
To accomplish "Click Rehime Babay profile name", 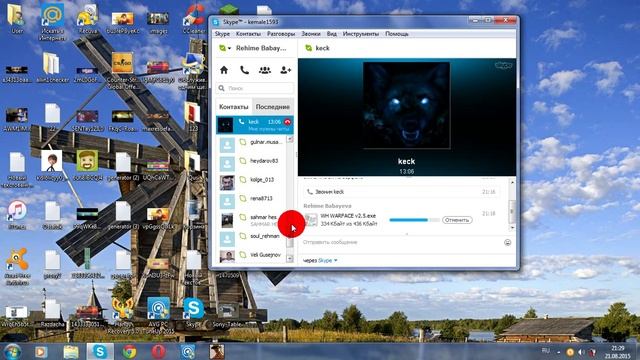I will 261,48.
